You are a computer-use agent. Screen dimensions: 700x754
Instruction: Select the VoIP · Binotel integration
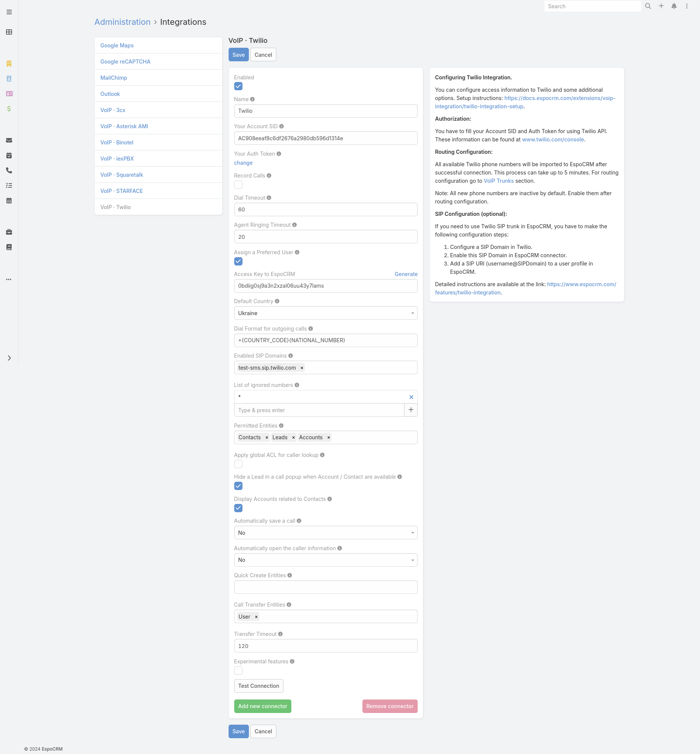[x=117, y=142]
